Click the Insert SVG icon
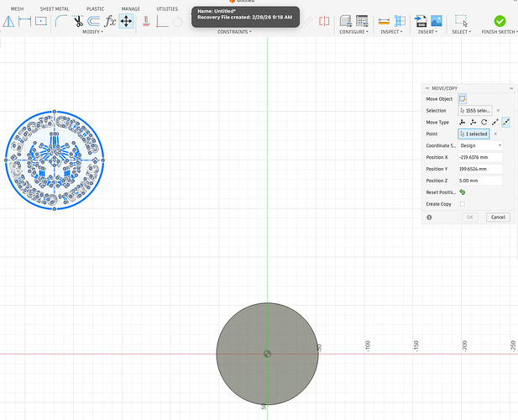This screenshot has width=518, height=420. coord(421,21)
